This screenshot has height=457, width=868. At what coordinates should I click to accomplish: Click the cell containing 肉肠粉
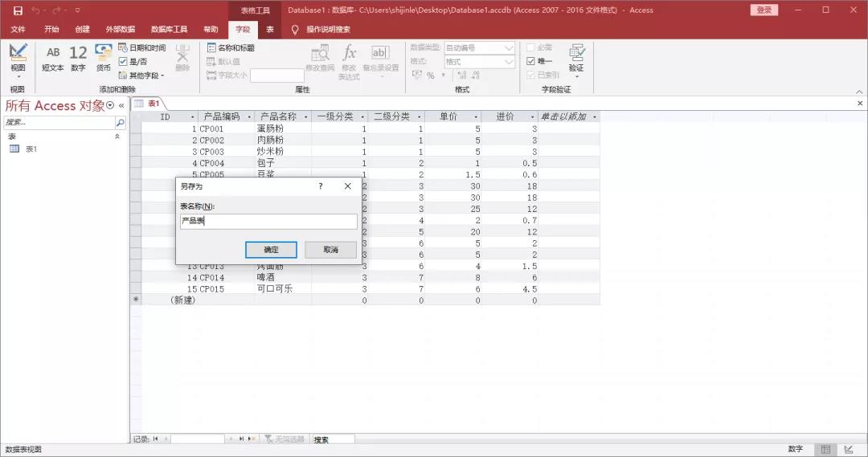click(283, 141)
